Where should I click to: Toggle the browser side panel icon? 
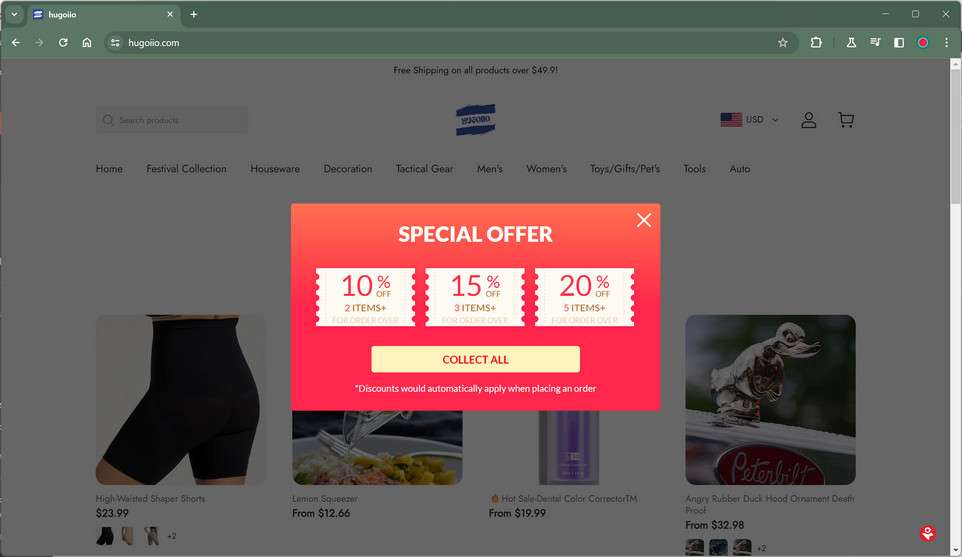coord(899,43)
